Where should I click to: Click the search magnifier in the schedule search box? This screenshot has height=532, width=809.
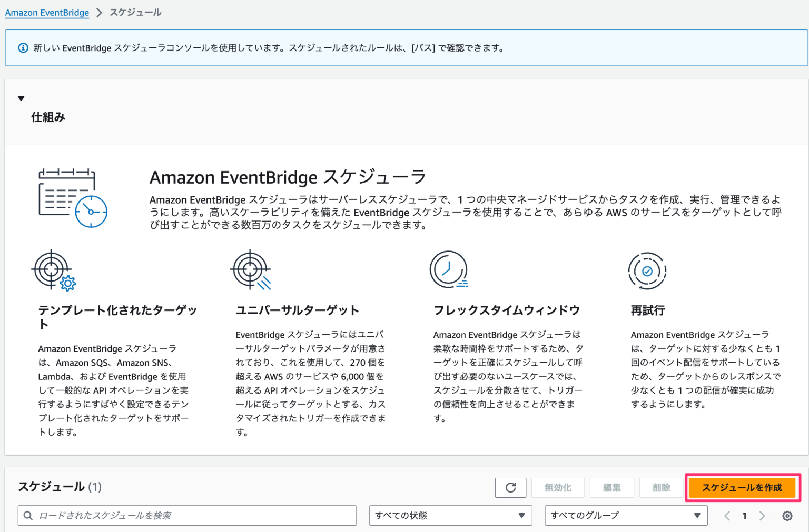(x=29, y=516)
